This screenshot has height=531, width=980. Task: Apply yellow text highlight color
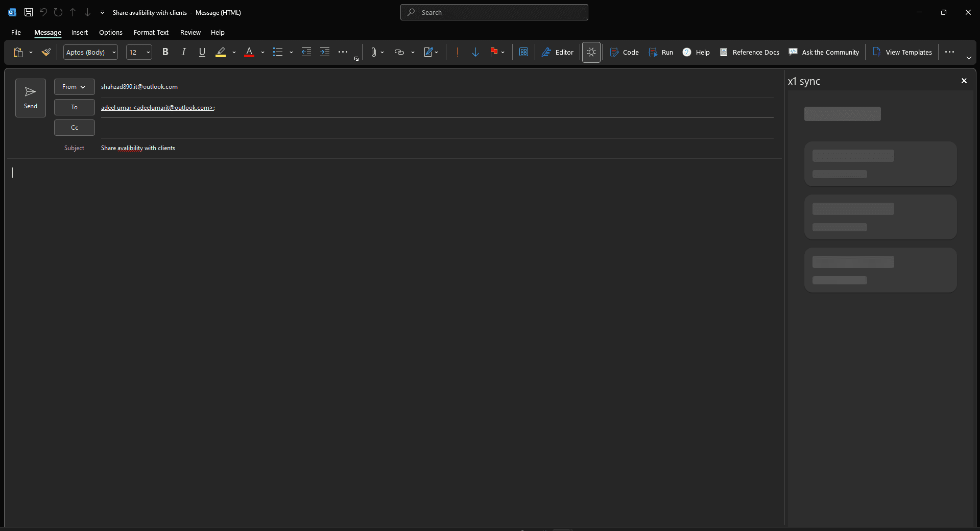coord(221,52)
